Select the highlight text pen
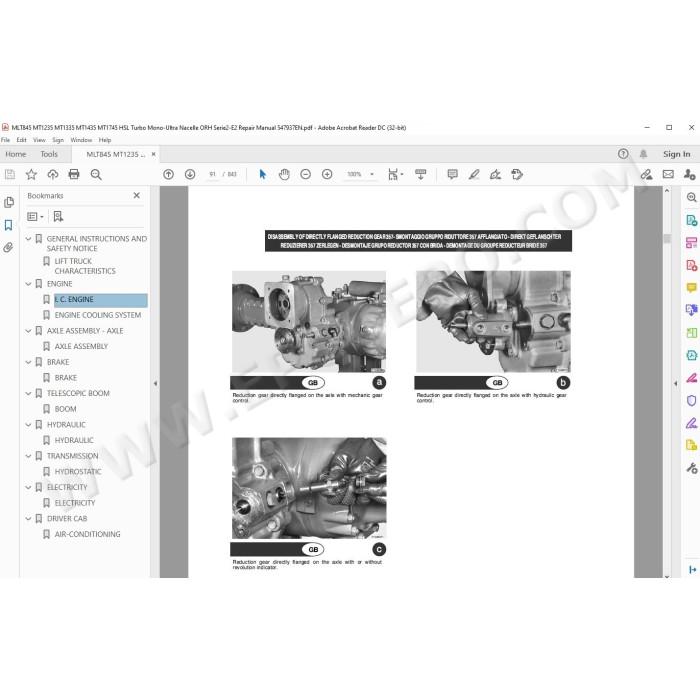 click(474, 175)
